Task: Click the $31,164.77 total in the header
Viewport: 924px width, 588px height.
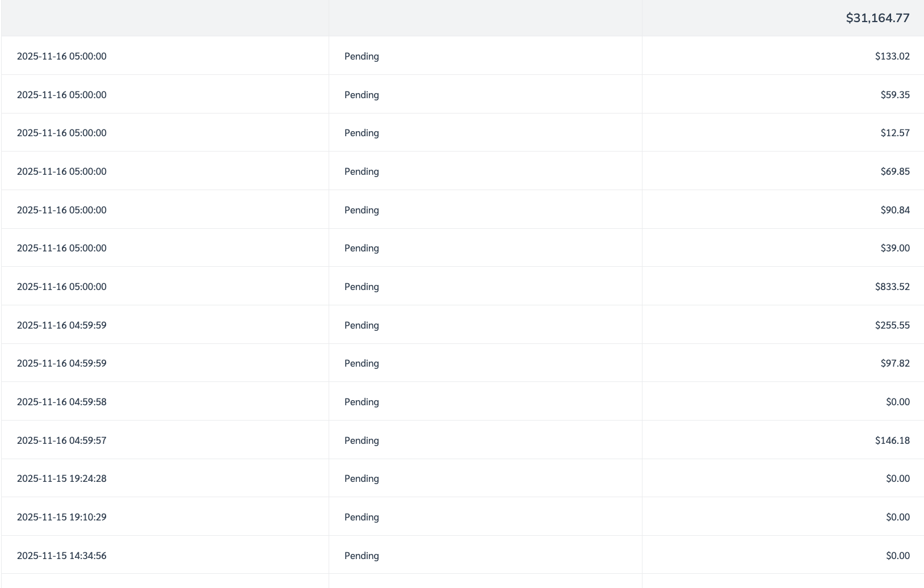Action: pyautogui.click(x=877, y=18)
